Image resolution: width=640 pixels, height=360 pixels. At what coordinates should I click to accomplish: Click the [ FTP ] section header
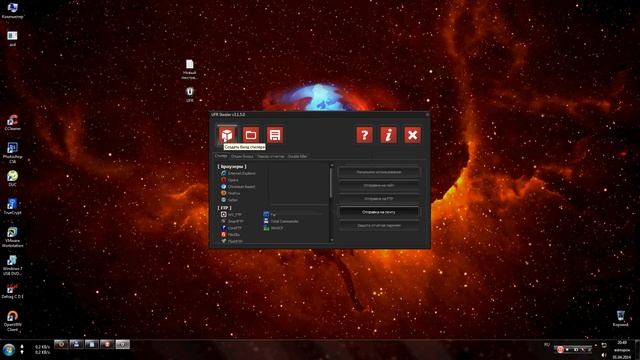[224, 208]
